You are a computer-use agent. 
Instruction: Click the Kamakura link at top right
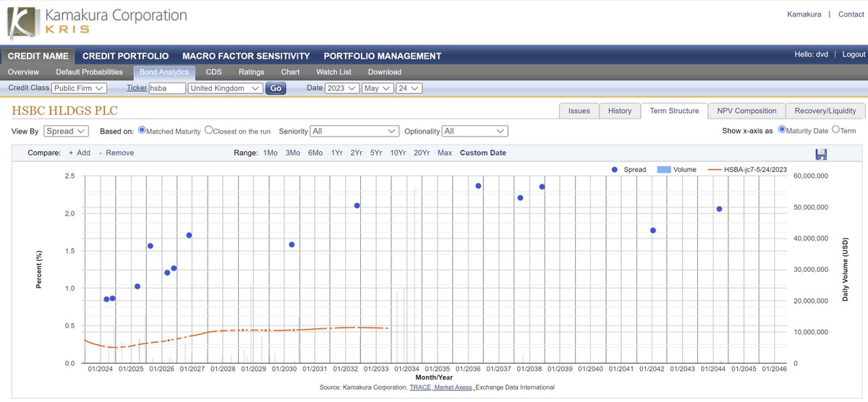(x=804, y=14)
